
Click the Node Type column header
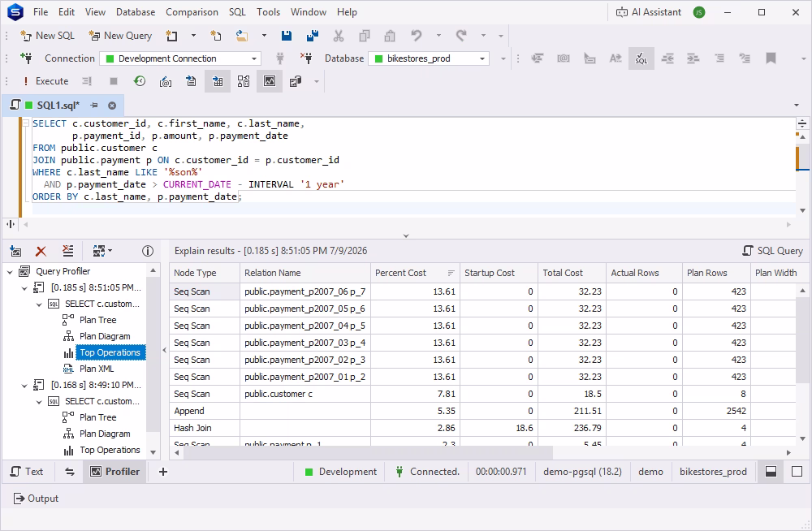[x=205, y=273]
